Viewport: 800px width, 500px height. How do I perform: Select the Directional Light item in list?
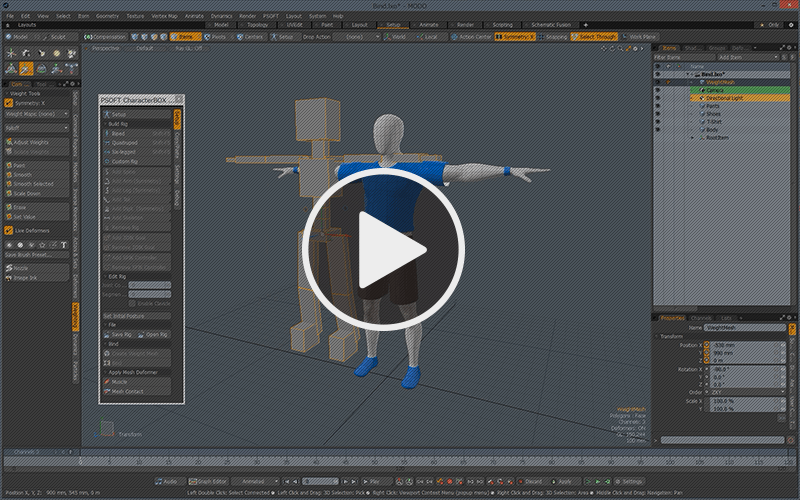point(726,98)
